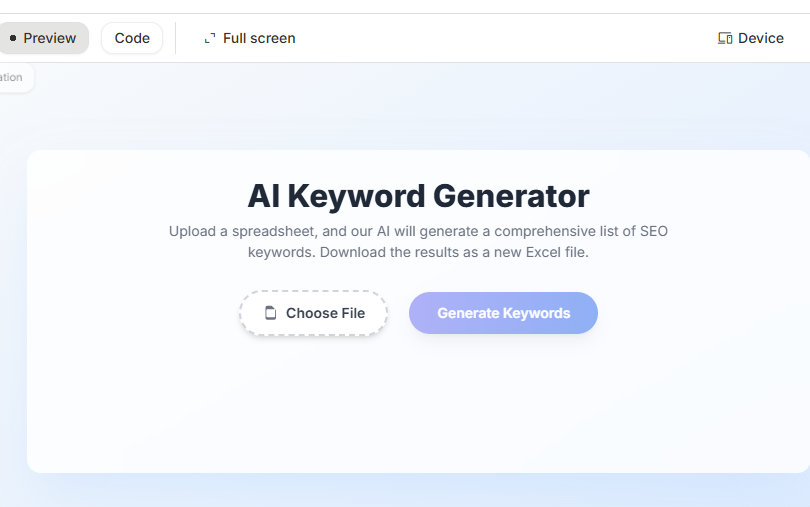The height and width of the screenshot is (507, 810).
Task: Click the file icon inside Choose File
Action: point(270,313)
